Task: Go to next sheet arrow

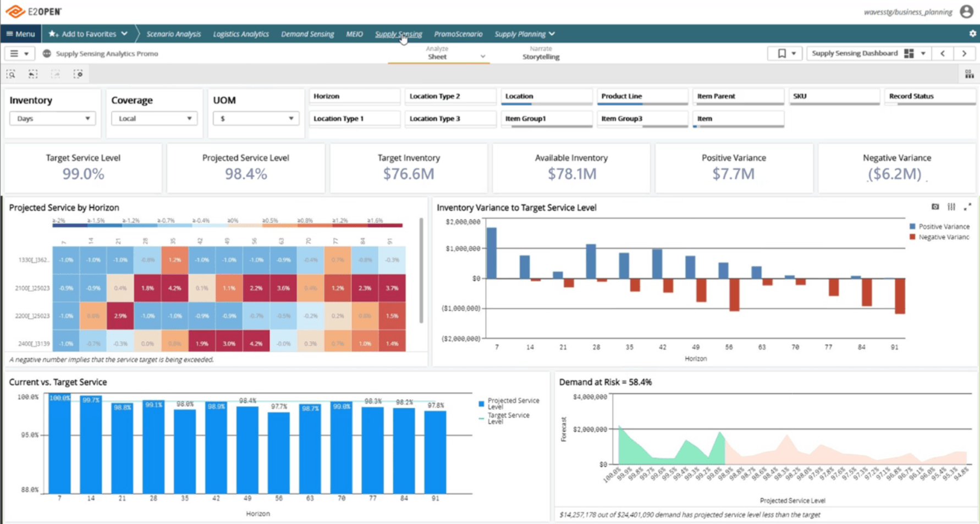Action: [x=964, y=53]
